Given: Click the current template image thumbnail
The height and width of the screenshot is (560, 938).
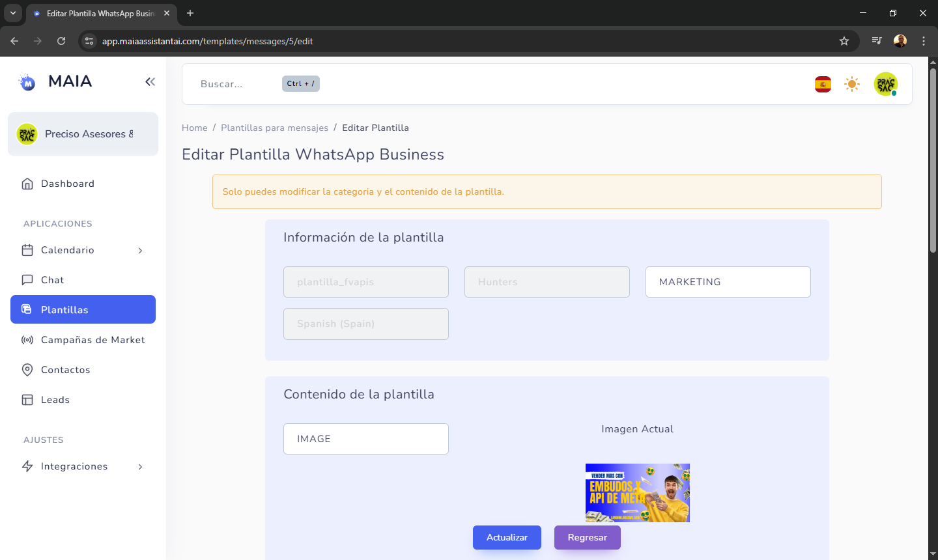Looking at the screenshot, I should (x=637, y=492).
